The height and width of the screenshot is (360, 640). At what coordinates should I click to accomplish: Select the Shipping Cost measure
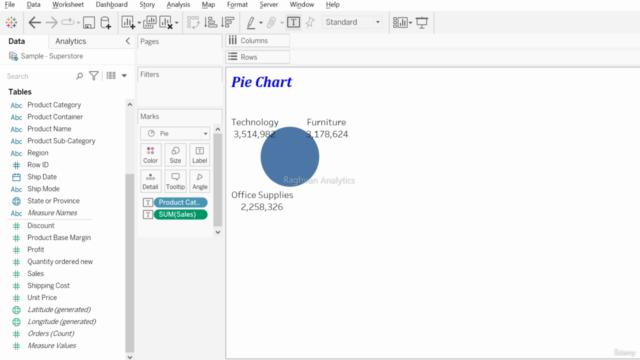pyautogui.click(x=48, y=285)
